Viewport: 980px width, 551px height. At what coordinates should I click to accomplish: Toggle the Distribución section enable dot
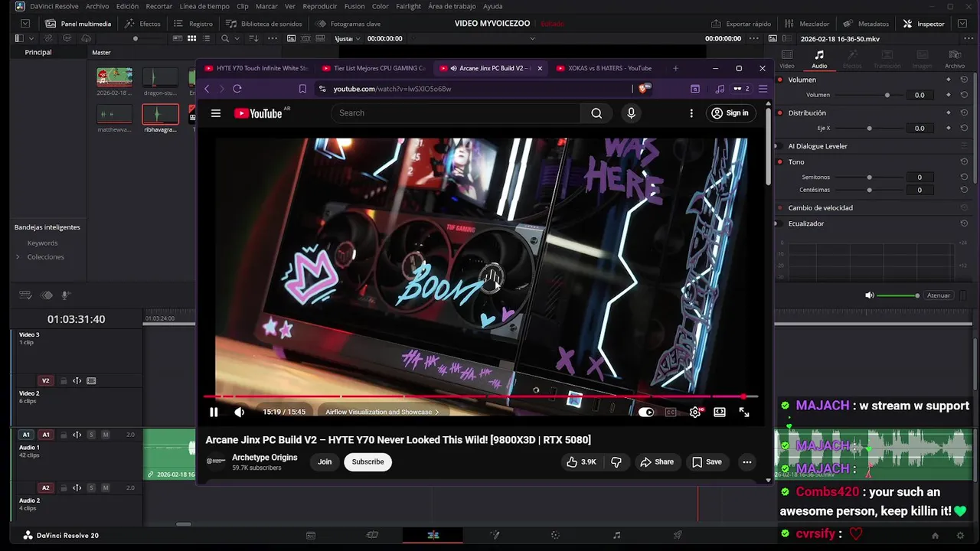[780, 112]
